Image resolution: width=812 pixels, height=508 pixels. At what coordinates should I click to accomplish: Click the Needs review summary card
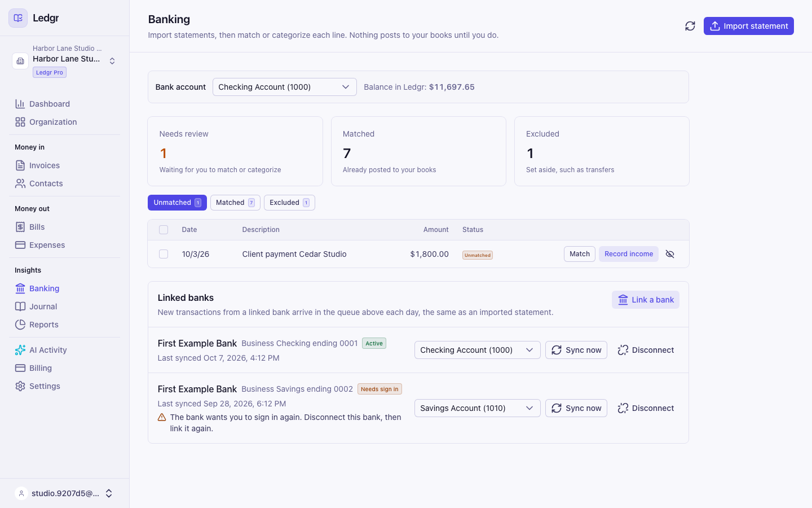coord(235,151)
